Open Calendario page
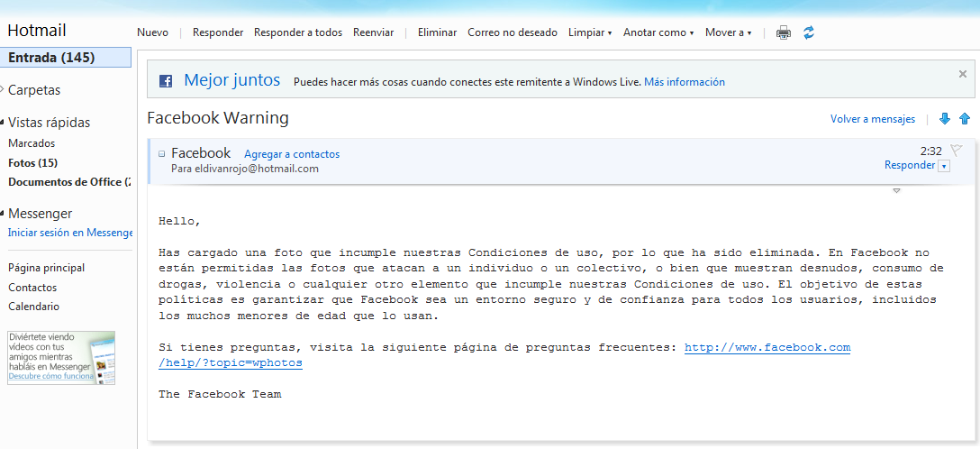980x449 pixels. coord(33,307)
